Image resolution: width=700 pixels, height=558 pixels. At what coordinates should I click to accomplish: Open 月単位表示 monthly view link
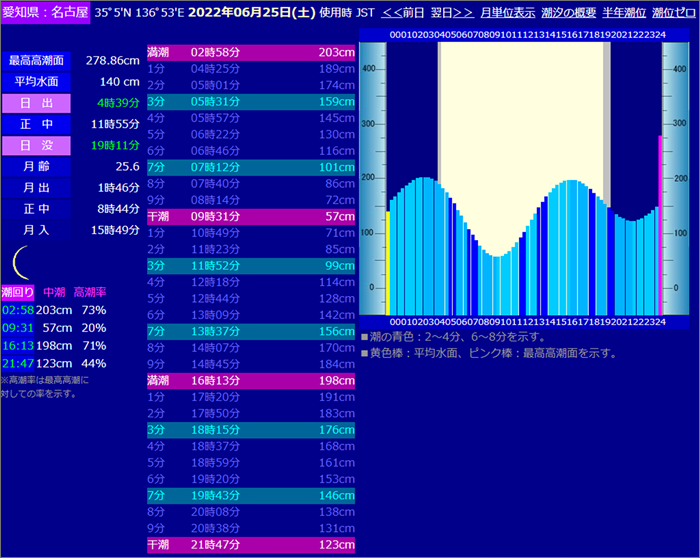[508, 12]
